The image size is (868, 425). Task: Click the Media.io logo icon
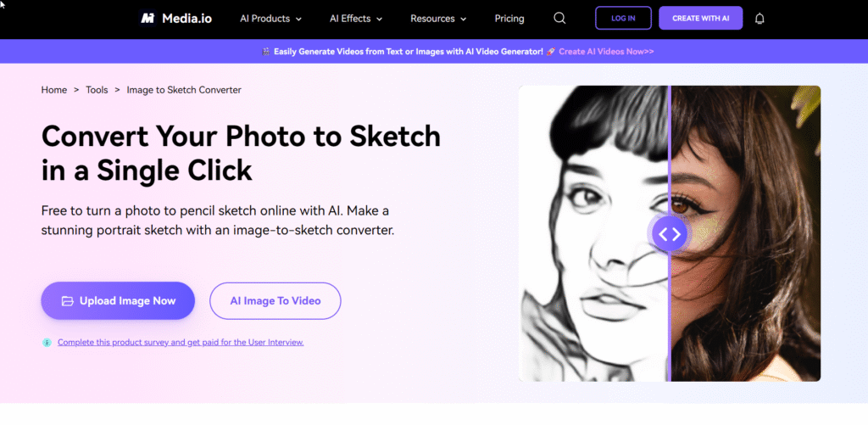click(147, 19)
